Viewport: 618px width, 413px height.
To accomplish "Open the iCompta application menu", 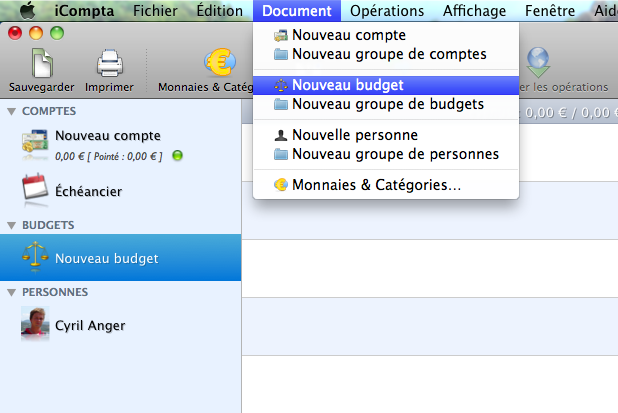I will point(84,11).
